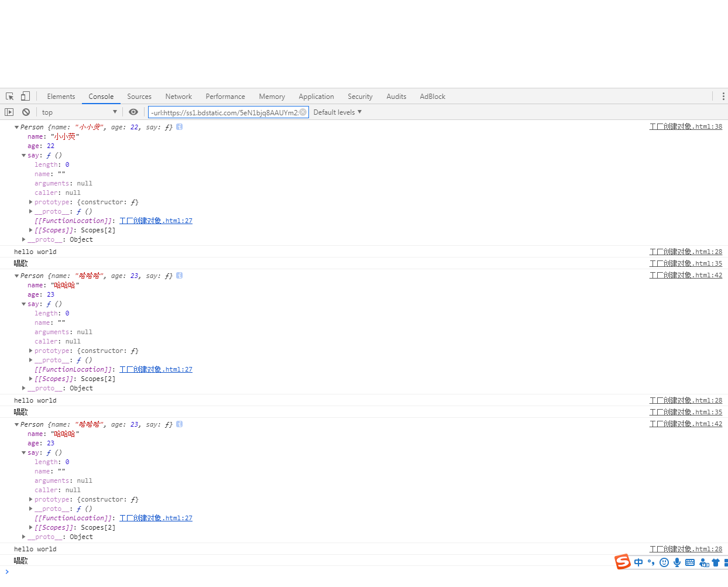Open the DevTools customize menu (three dots)
Image resolution: width=728 pixels, height=587 pixels.
pyautogui.click(x=723, y=96)
